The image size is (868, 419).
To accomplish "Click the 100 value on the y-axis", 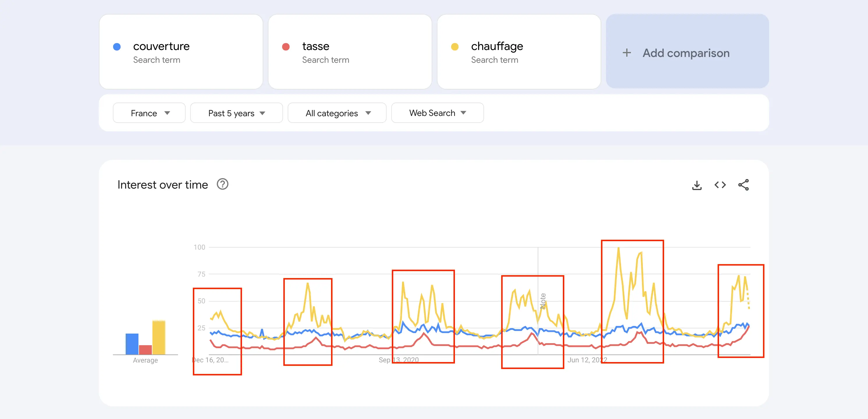I will [200, 247].
